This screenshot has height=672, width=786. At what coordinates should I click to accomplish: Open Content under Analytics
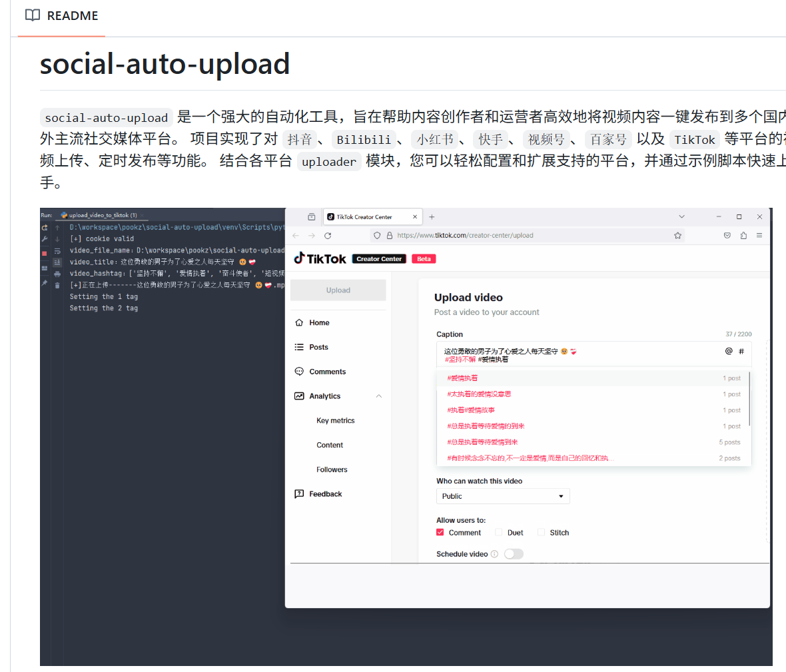click(x=329, y=446)
